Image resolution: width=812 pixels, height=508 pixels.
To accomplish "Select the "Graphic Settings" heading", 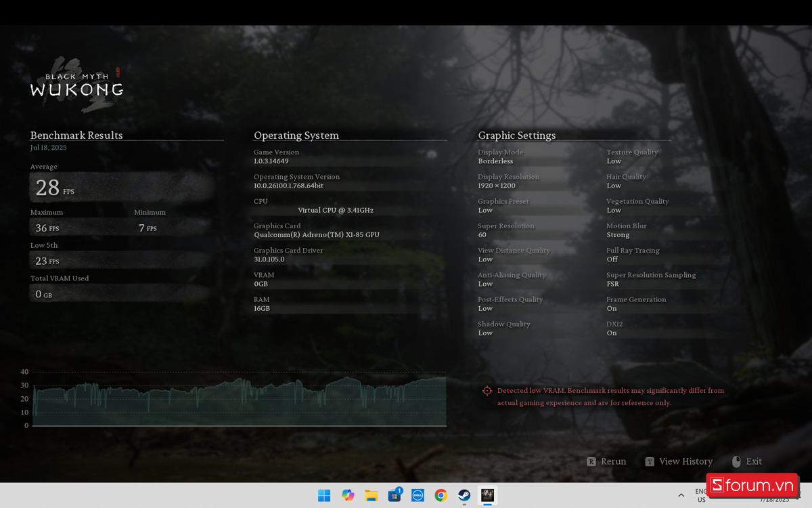I will pos(517,135).
